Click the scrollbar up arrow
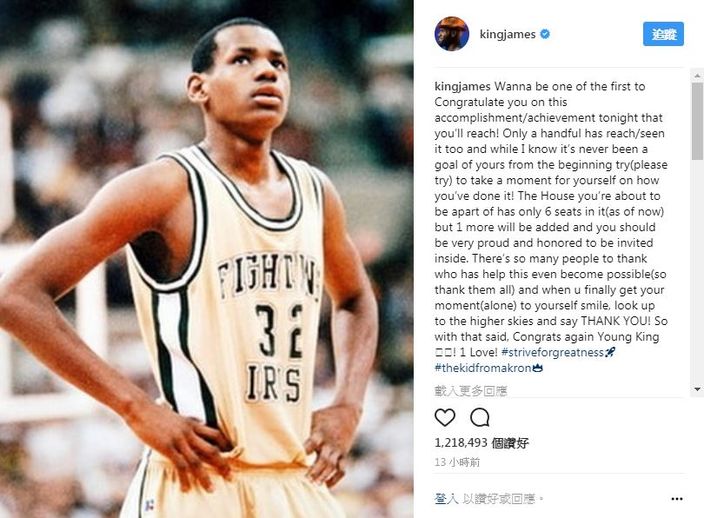Screen dimensions: 704x518 697,76
